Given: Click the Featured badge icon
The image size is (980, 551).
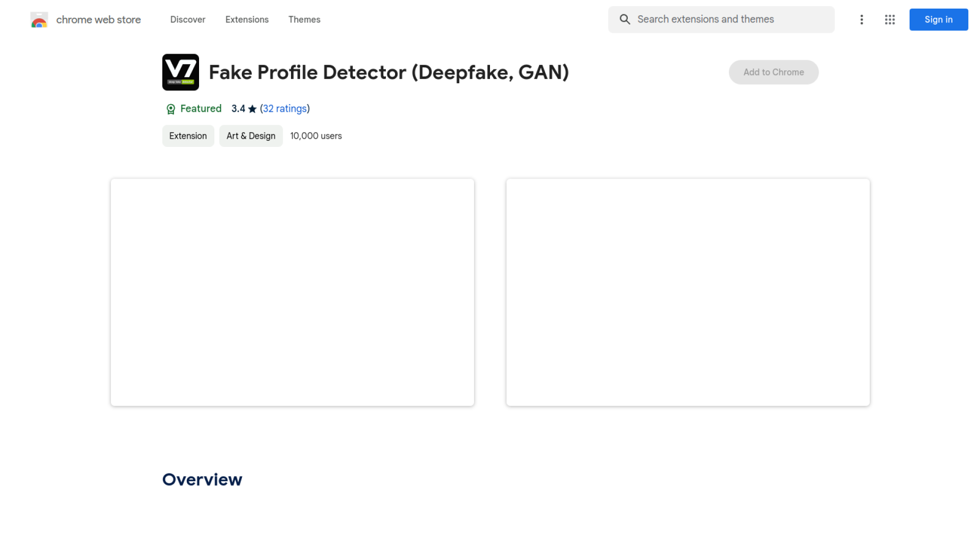Looking at the screenshot, I should [x=169, y=109].
